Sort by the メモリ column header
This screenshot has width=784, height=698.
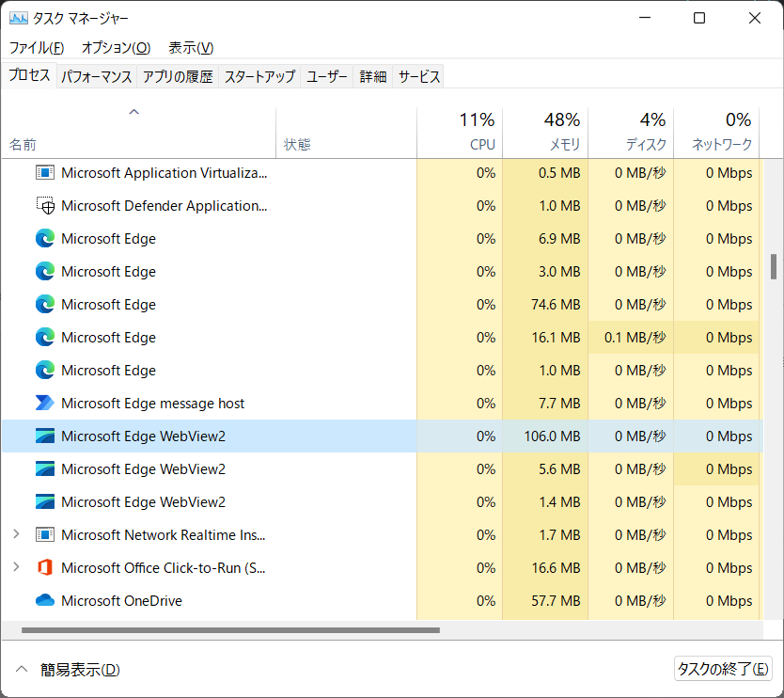tap(545, 133)
